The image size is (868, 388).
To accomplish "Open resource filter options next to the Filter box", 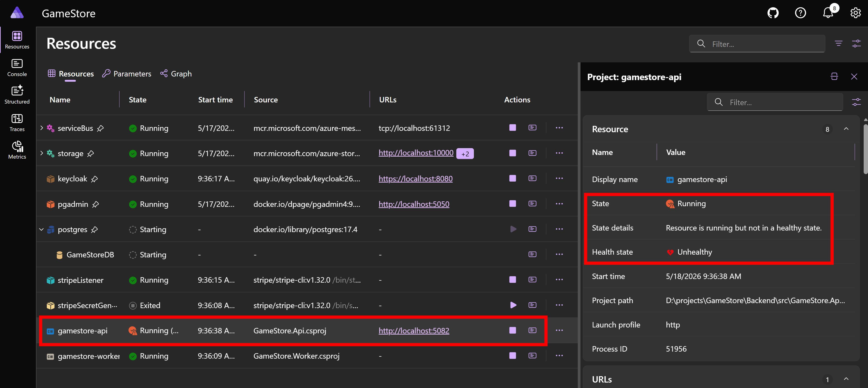I will pos(838,43).
